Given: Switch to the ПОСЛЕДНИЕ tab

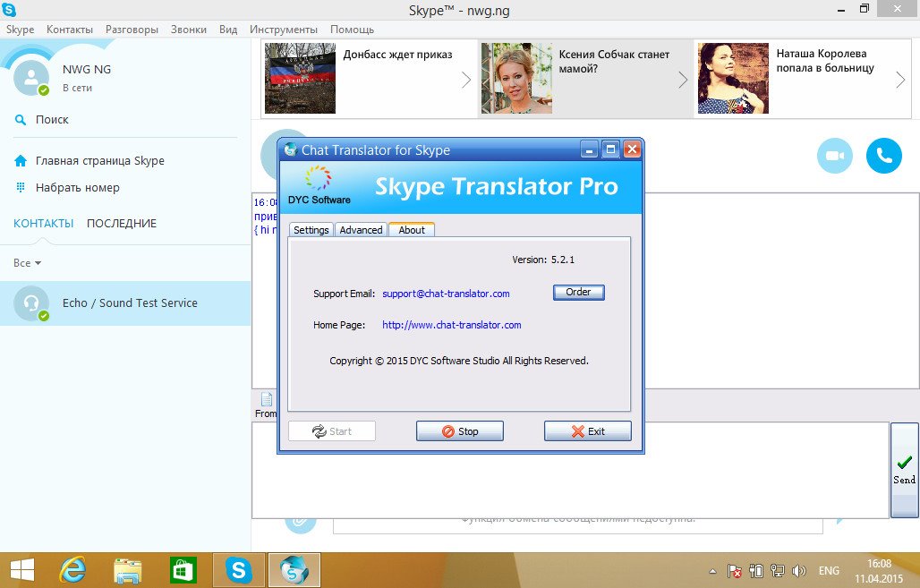Looking at the screenshot, I should (122, 224).
